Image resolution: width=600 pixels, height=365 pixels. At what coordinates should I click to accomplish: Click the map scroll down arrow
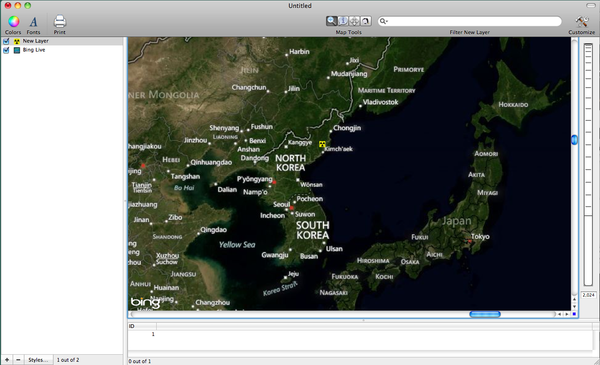click(x=574, y=307)
